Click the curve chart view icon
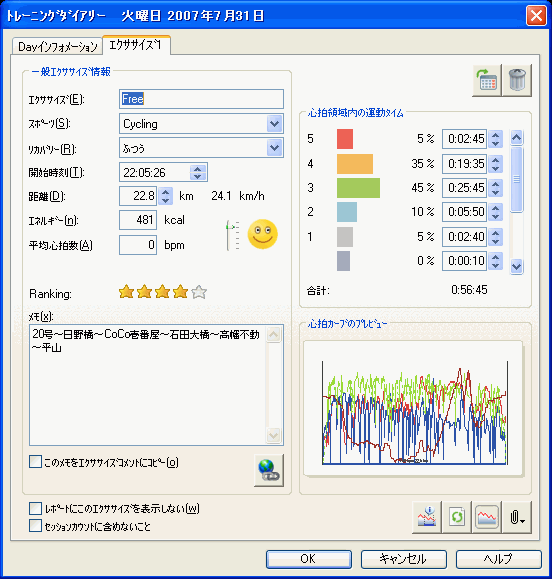The image size is (552, 579). [x=487, y=517]
